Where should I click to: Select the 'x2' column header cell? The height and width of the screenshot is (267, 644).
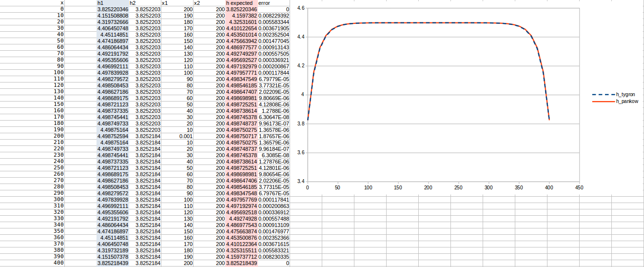[x=209, y=3]
